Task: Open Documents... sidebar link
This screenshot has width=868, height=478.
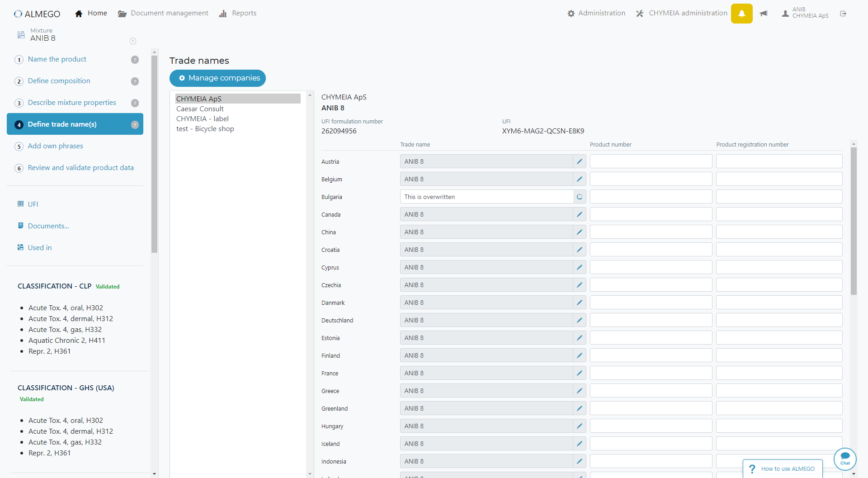Action: [43, 226]
